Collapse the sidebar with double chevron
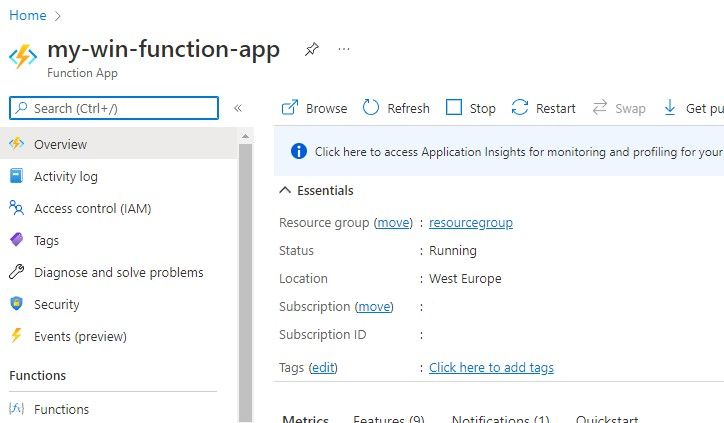724x423 pixels. pyautogui.click(x=238, y=108)
